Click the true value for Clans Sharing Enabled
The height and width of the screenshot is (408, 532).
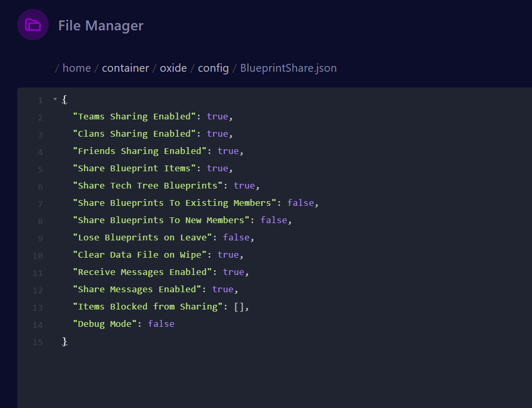(217, 134)
